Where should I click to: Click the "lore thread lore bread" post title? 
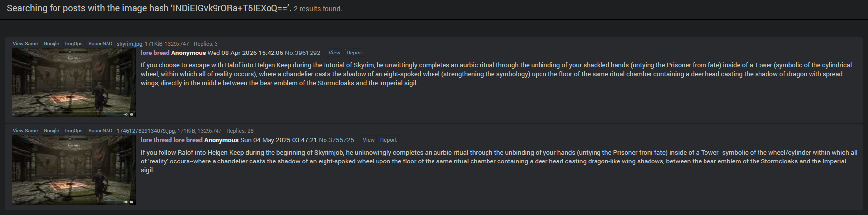click(171, 140)
